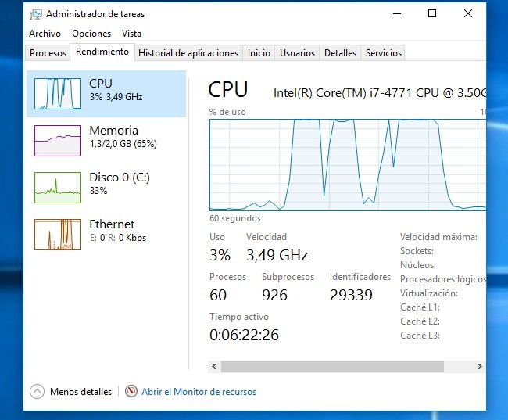Open the Usuarios tab

pyautogui.click(x=298, y=53)
